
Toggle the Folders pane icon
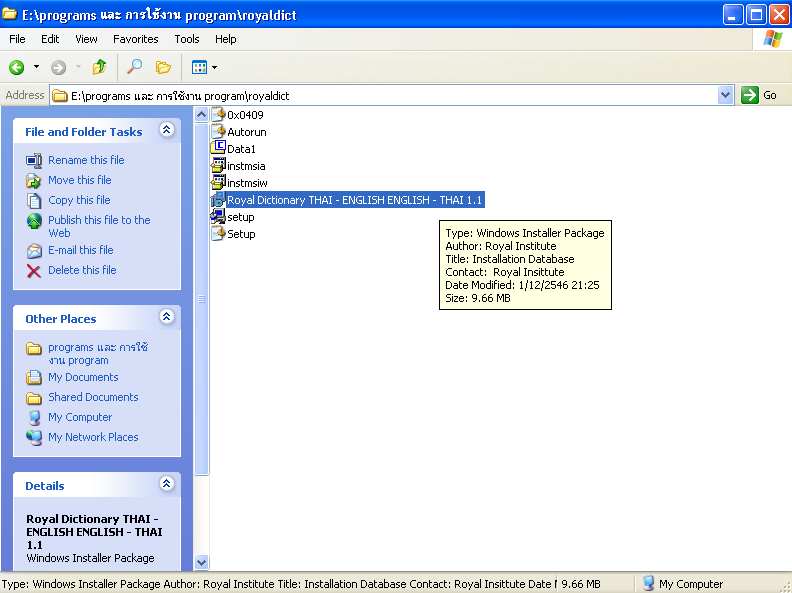(163, 67)
